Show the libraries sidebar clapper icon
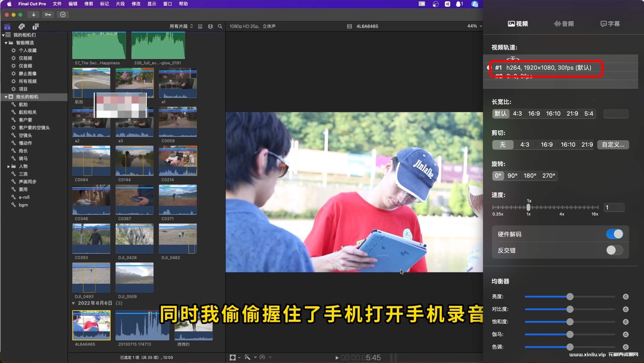The image size is (644, 363). (x=7, y=26)
